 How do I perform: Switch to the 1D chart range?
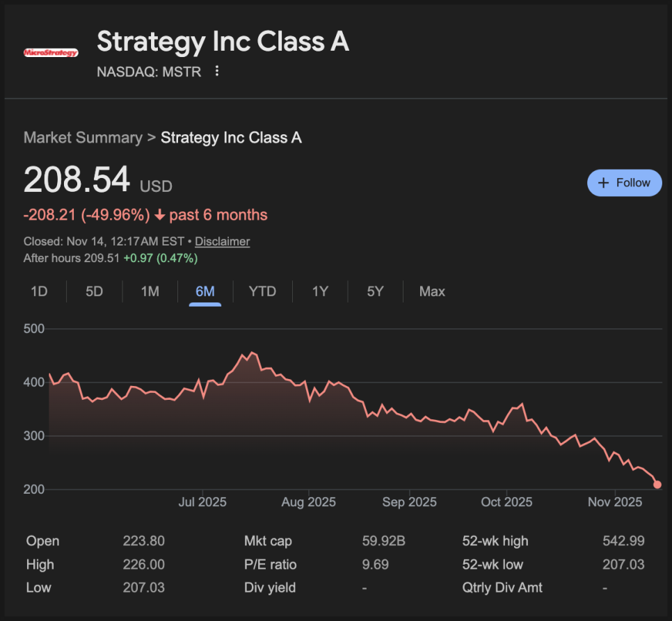(39, 291)
